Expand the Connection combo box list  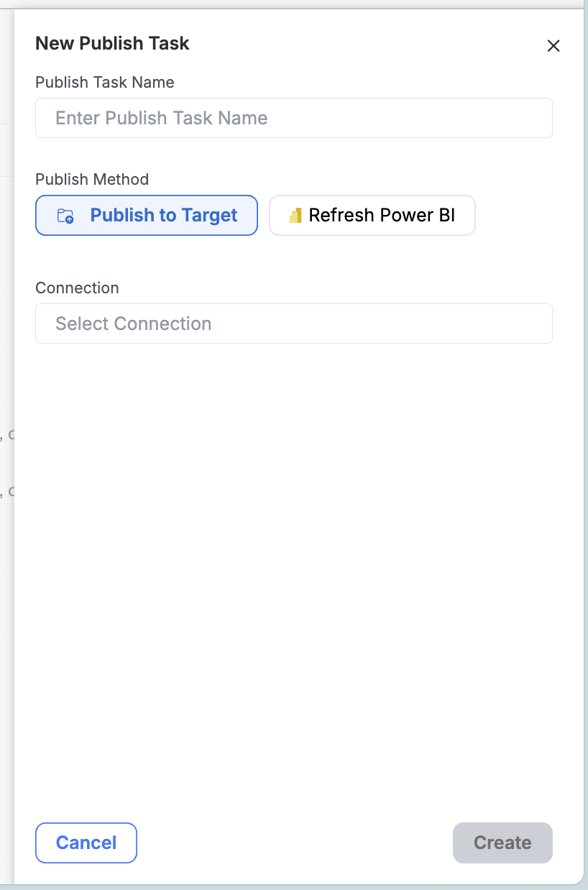(x=294, y=324)
